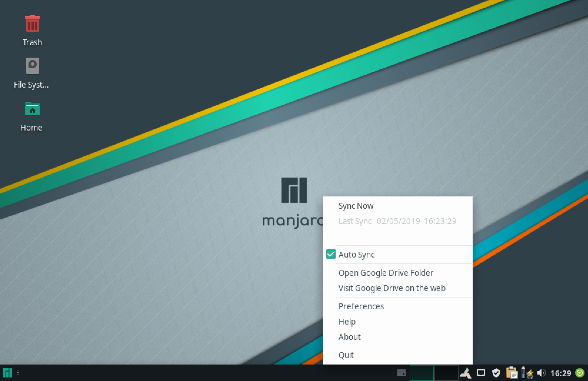The image size is (588, 381).
Task: Click the green logout session button
Action: point(580,373)
